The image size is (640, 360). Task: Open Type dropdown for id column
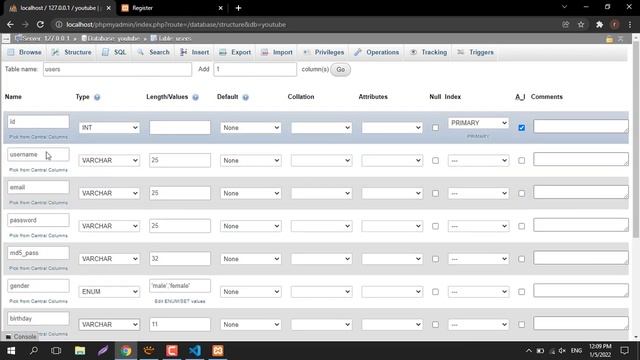coord(109,128)
